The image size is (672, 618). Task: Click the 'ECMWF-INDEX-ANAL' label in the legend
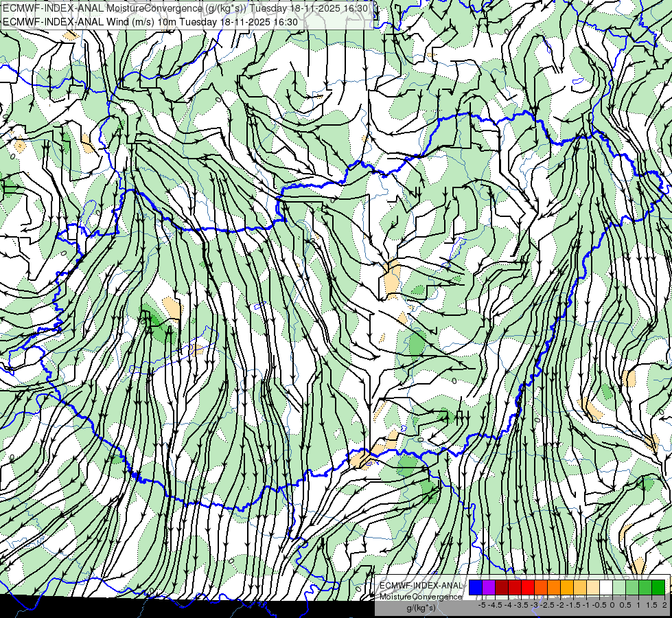pos(421,586)
